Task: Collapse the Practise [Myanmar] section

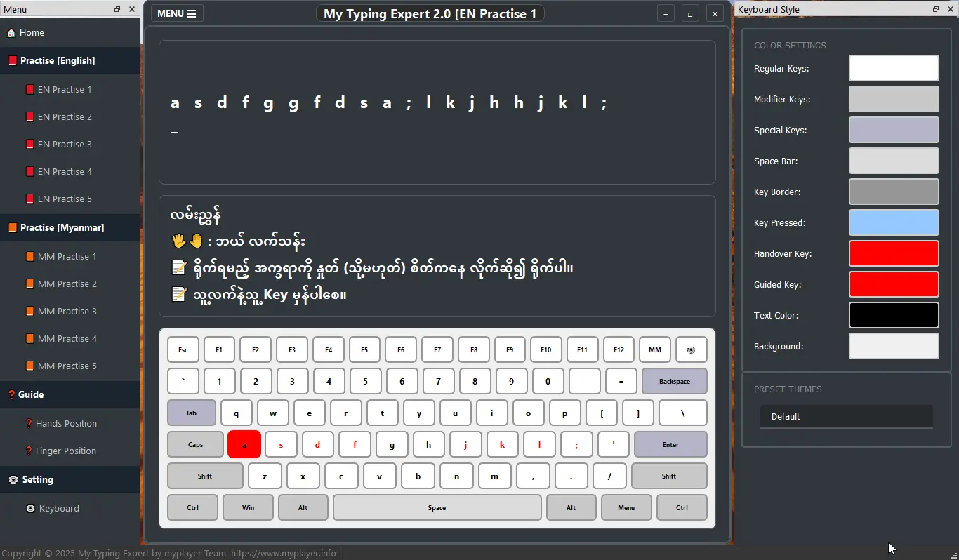Action: (x=70, y=227)
